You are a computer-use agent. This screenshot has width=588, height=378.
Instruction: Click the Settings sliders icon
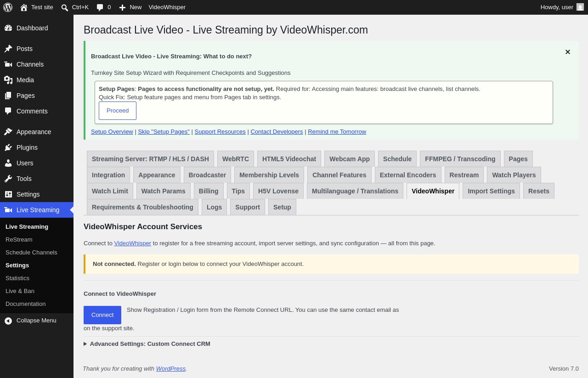point(8,194)
